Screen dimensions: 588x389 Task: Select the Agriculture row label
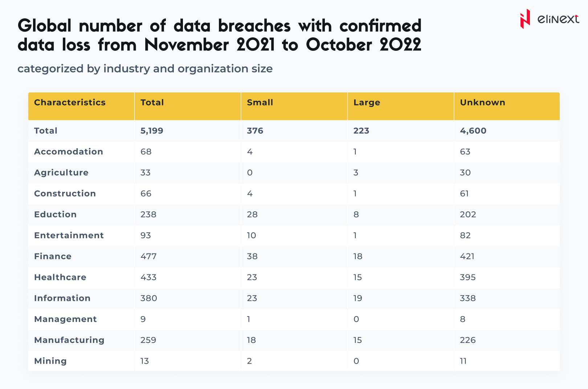(61, 173)
